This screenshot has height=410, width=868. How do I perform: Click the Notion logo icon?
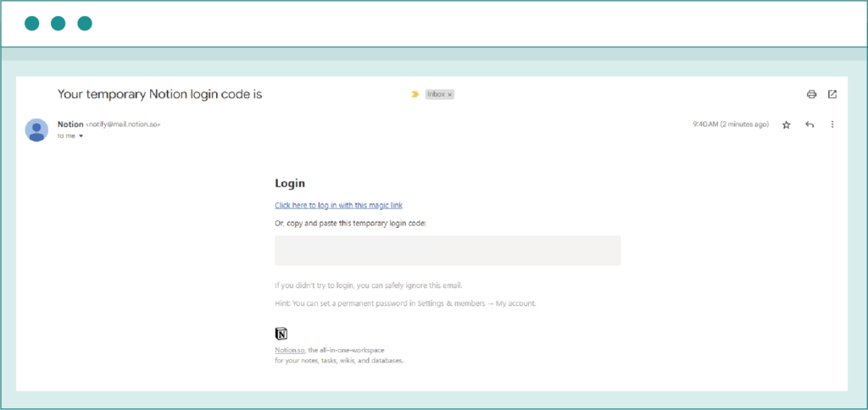pyautogui.click(x=281, y=334)
